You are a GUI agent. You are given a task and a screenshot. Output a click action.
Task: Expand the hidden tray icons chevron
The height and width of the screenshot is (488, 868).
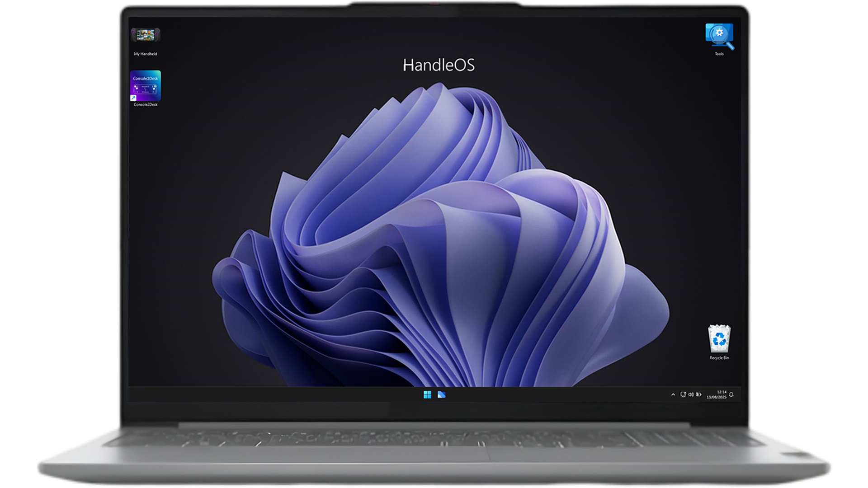673,395
